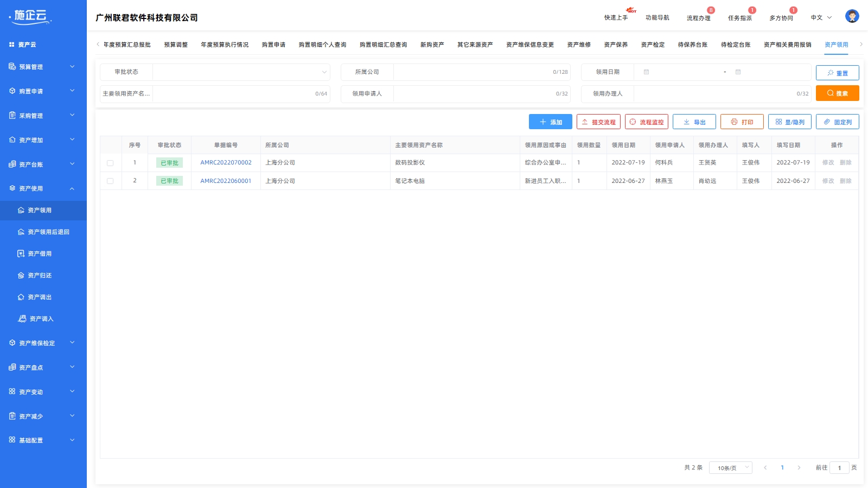Image resolution: width=868 pixels, height=488 pixels.
Task: Click the 基础配置 sidebar icon
Action: (12, 440)
